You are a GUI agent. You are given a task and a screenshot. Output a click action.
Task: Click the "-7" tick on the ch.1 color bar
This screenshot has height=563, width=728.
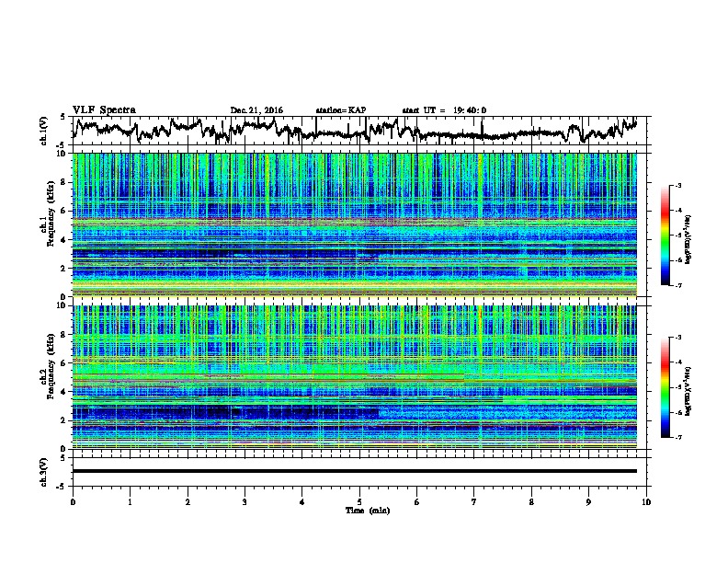(x=678, y=285)
